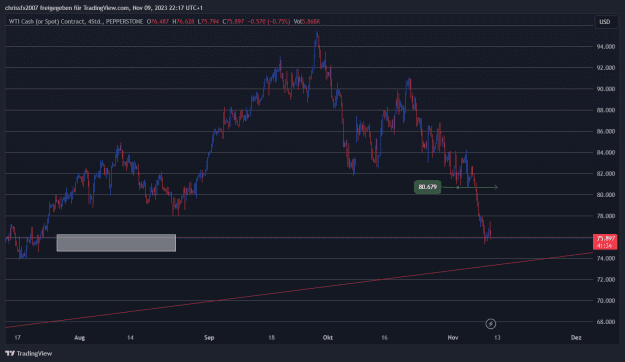Select the Okt label on time axis
Viewport: 625px width, 362px height.
pos(328,338)
